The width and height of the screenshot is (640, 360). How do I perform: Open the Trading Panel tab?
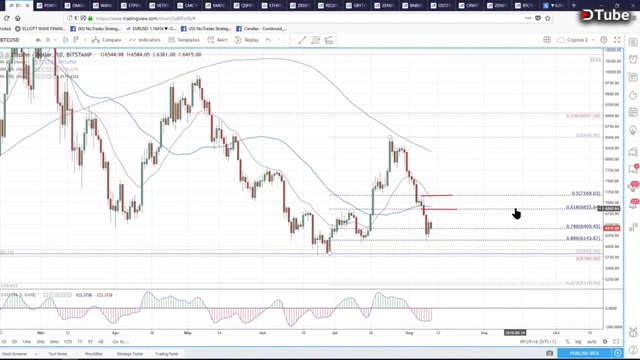167,354
